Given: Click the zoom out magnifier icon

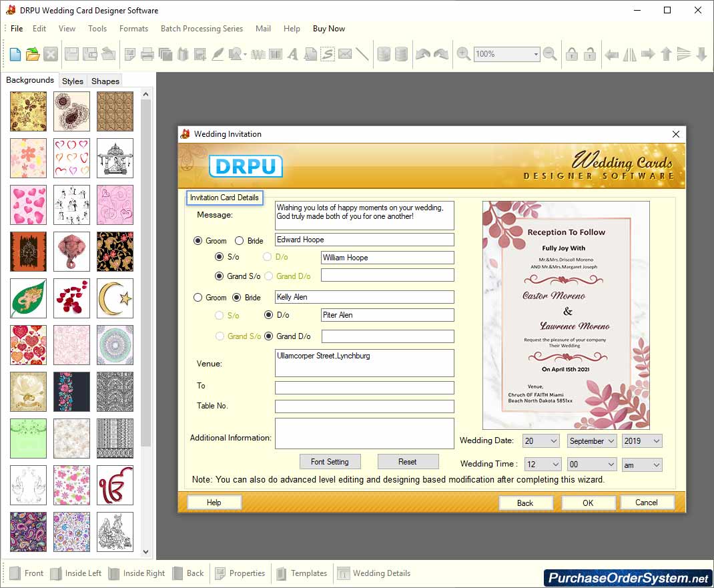Looking at the screenshot, I should [550, 54].
